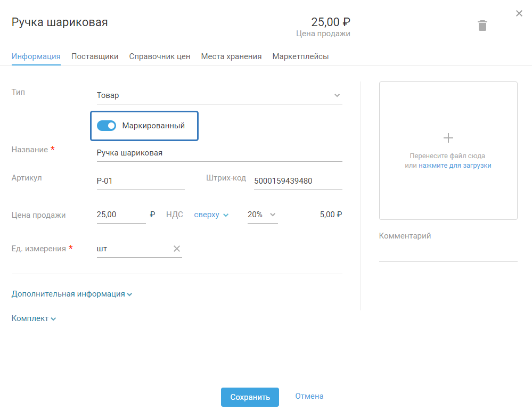Click the нажмите для загрузки link
This screenshot has height=419, width=532.
pos(455,166)
